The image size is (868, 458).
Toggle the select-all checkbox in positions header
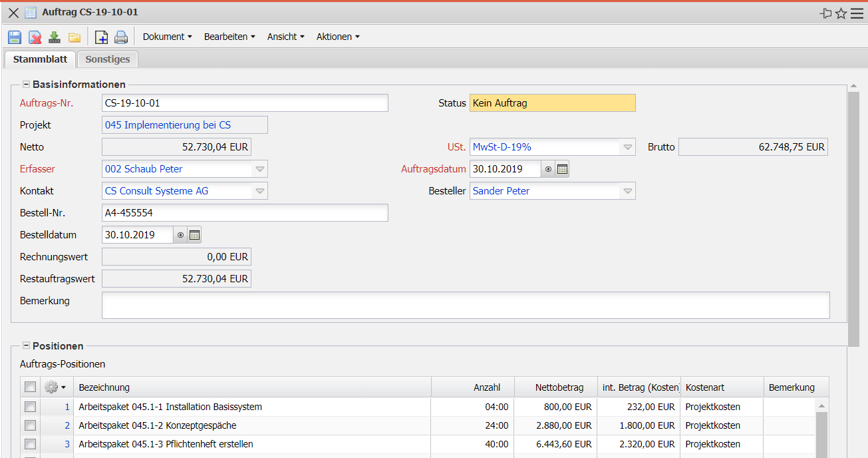click(x=30, y=387)
